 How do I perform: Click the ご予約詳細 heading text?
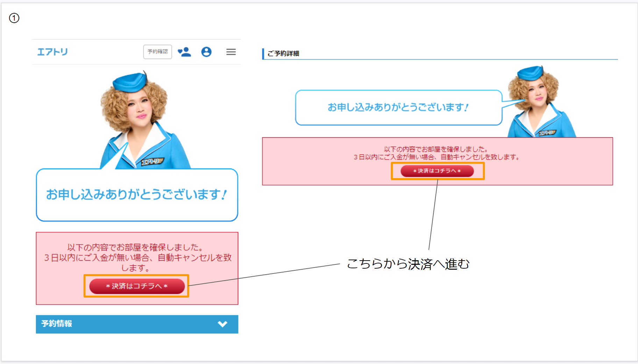tap(283, 53)
